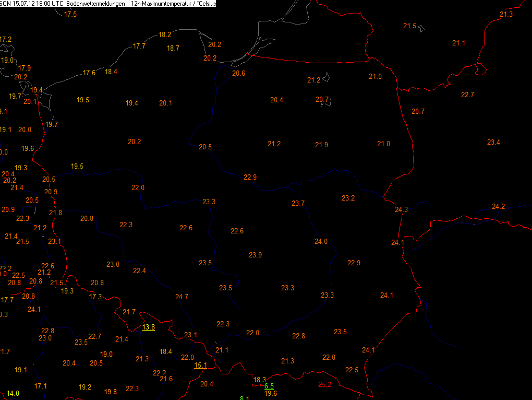Click the 23.4 reading
532x400 pixels.
[493, 142]
